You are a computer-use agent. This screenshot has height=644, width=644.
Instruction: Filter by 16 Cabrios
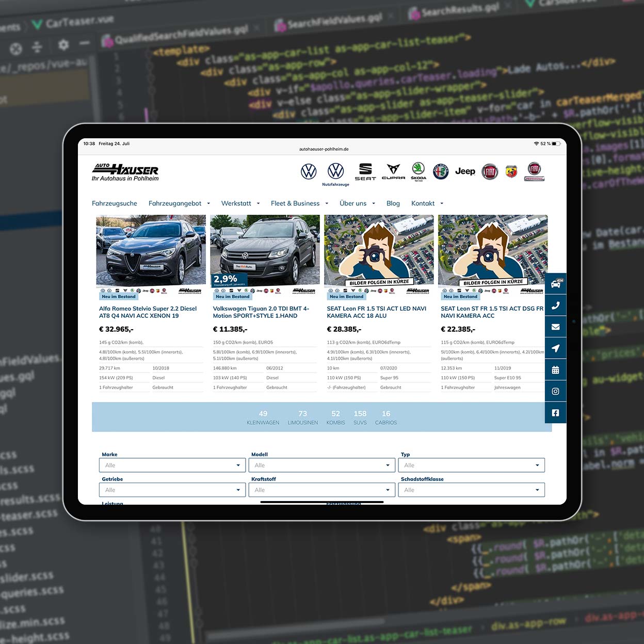pyautogui.click(x=386, y=417)
